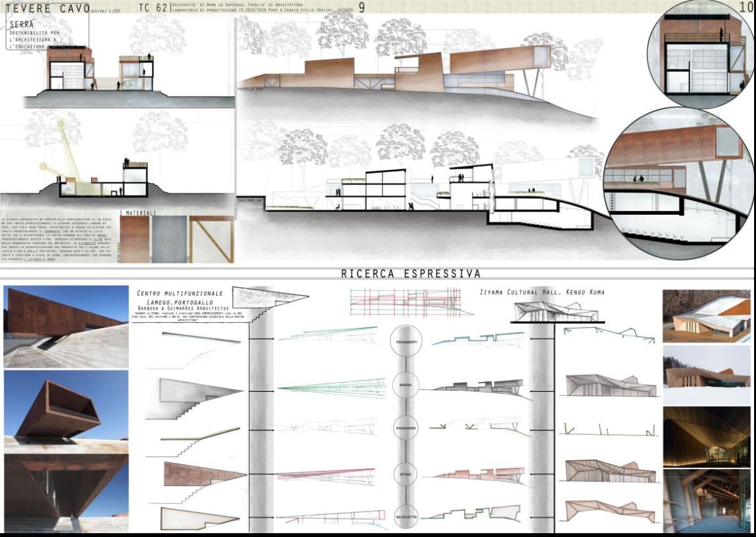Click the RICERCA ESPRESSIVA heading

point(410,274)
